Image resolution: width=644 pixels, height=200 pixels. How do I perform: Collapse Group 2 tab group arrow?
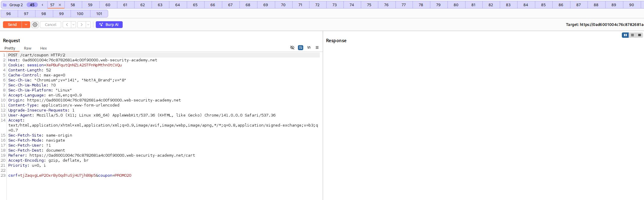coord(43,5)
